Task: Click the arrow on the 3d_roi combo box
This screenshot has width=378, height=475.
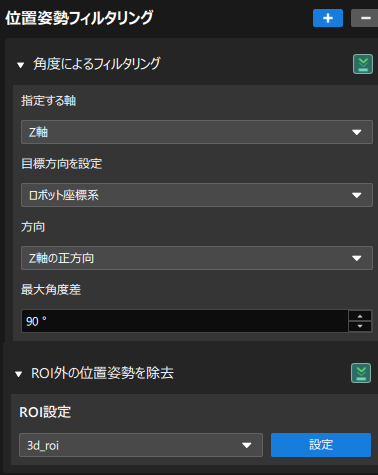Action: 247,445
